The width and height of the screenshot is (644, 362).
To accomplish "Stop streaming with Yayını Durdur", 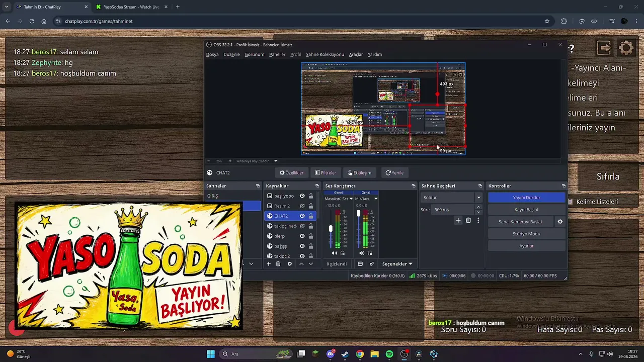I will [526, 198].
